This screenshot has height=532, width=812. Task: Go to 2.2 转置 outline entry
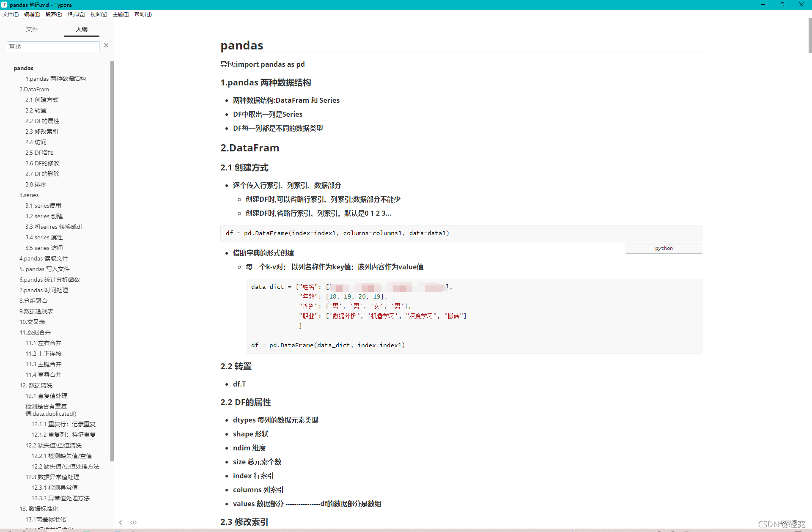tap(36, 110)
